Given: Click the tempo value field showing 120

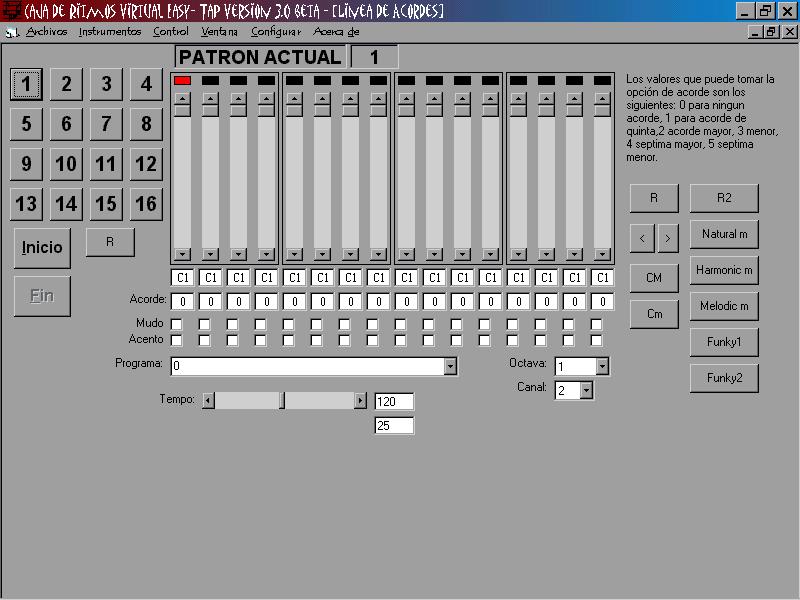Looking at the screenshot, I should 394,402.
